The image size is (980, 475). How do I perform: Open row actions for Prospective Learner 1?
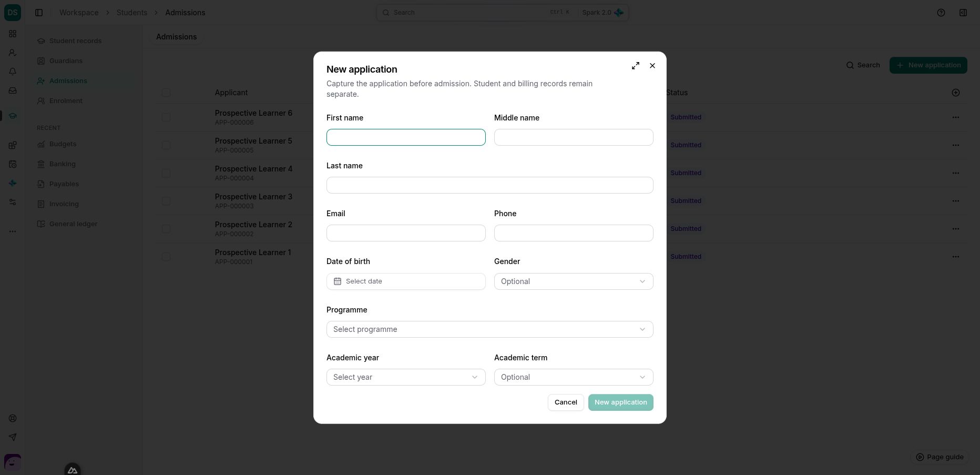pyautogui.click(x=956, y=257)
